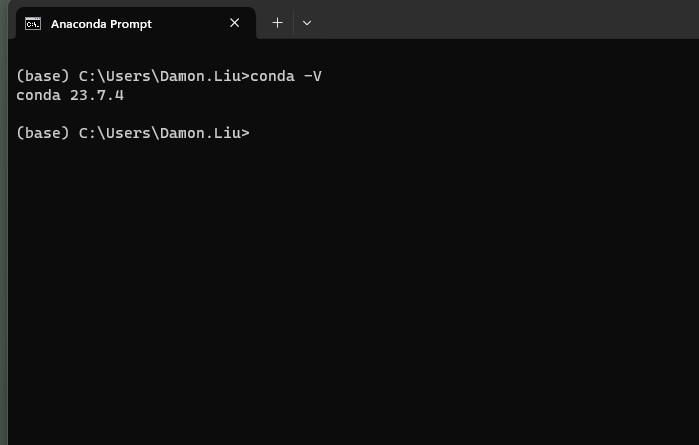Click the first "(base)" environment label

click(x=42, y=77)
